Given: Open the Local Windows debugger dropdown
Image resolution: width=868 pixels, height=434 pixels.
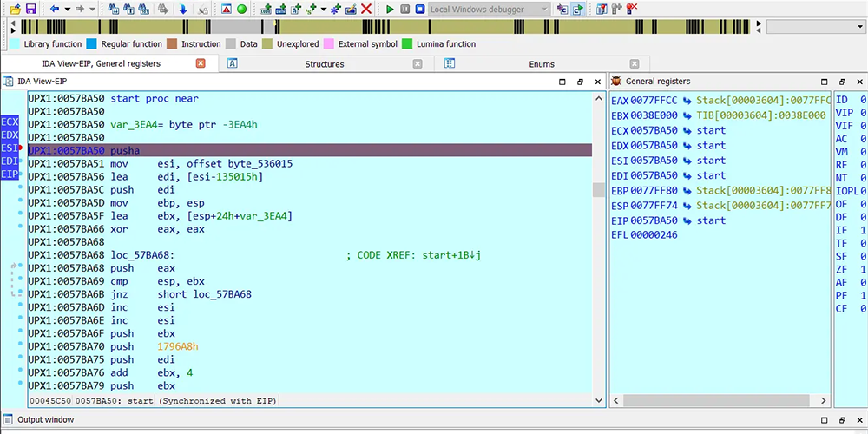Looking at the screenshot, I should (x=490, y=10).
